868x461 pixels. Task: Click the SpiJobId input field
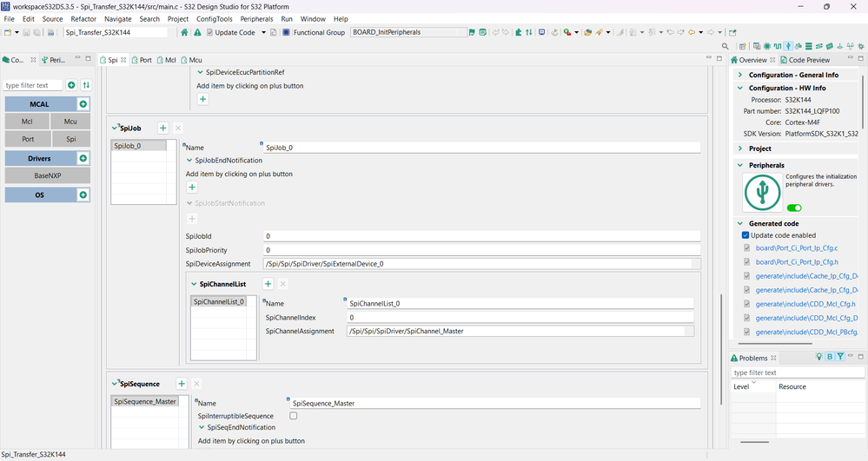point(481,236)
